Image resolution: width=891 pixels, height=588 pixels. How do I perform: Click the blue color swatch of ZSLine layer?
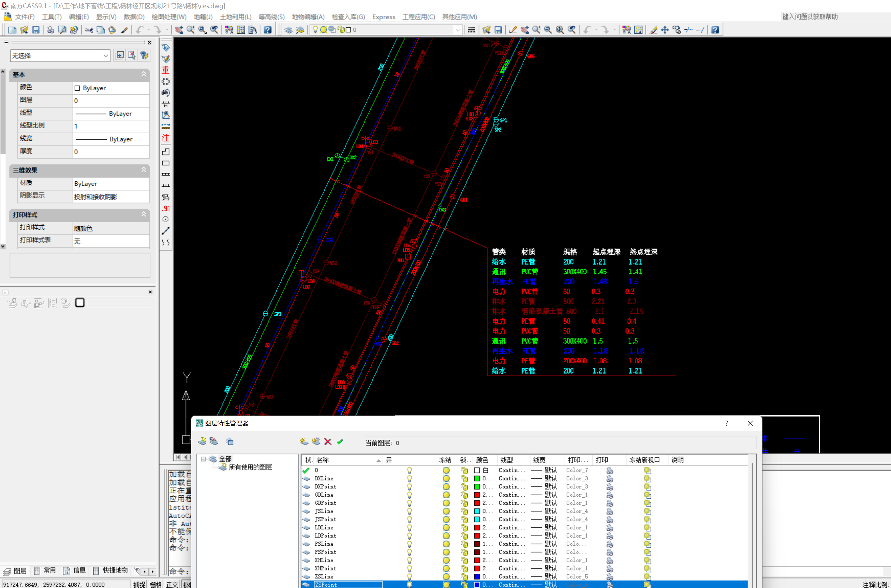(x=477, y=577)
